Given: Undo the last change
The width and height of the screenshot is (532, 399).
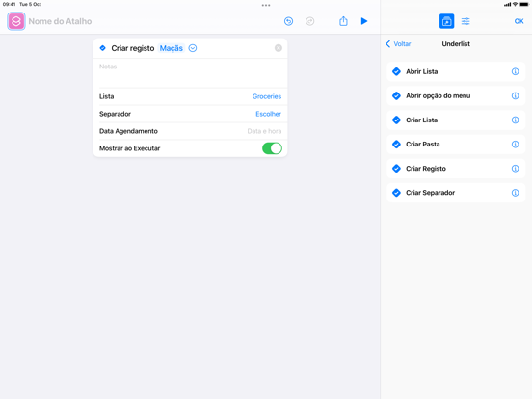Looking at the screenshot, I should click(288, 21).
